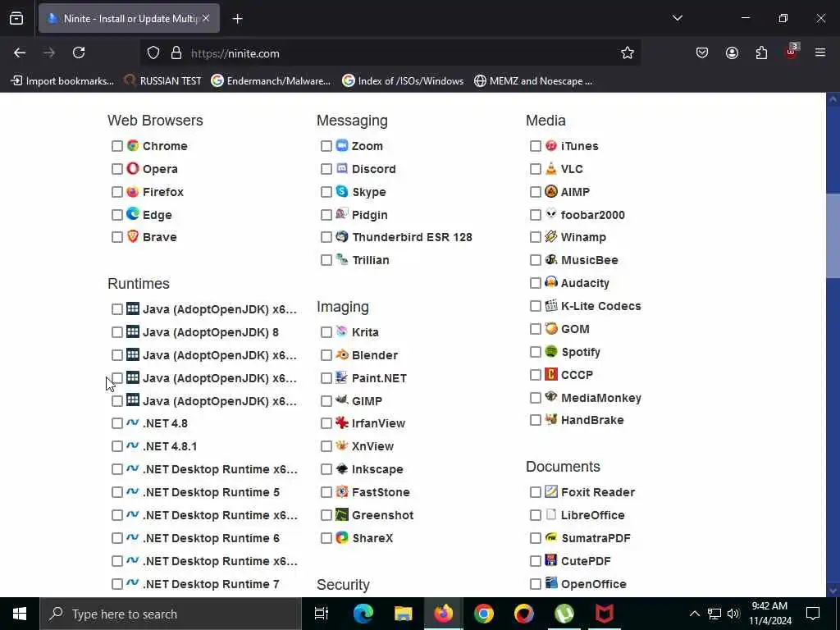
Task: Open the Firefox application menu
Action: tap(820, 53)
